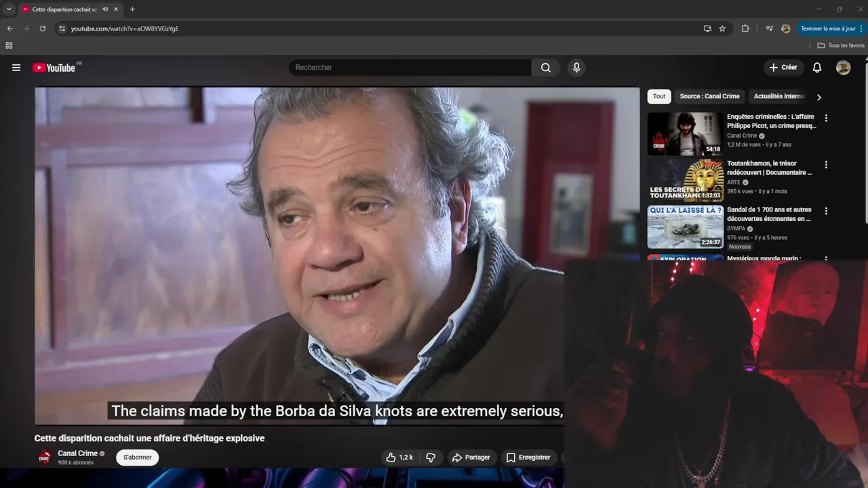This screenshot has height=488, width=868.
Task: Open the notifications bell
Action: click(x=817, y=68)
